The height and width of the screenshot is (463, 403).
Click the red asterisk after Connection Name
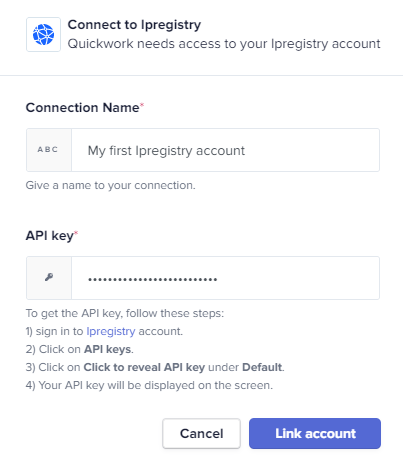click(x=142, y=105)
